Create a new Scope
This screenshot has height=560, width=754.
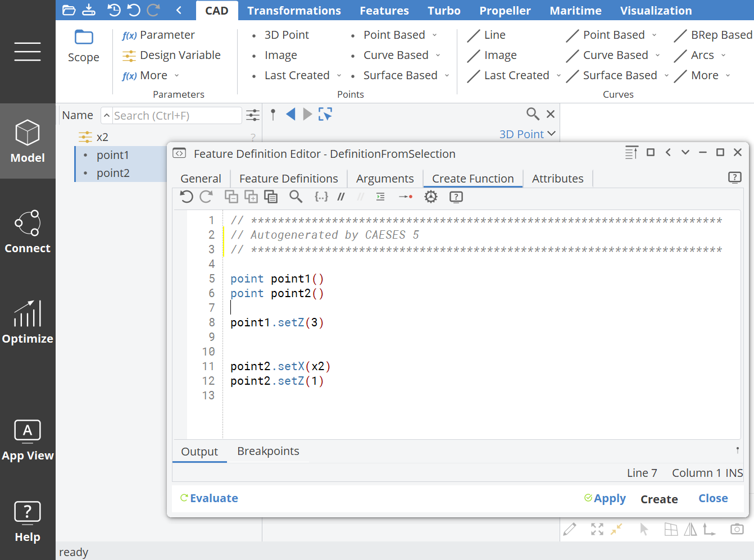(84, 46)
